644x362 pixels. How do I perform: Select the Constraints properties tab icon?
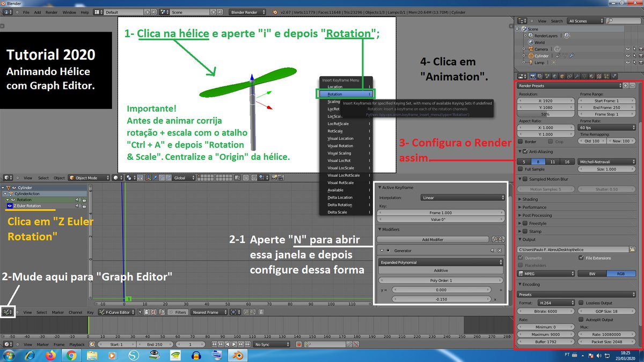tap(569, 76)
